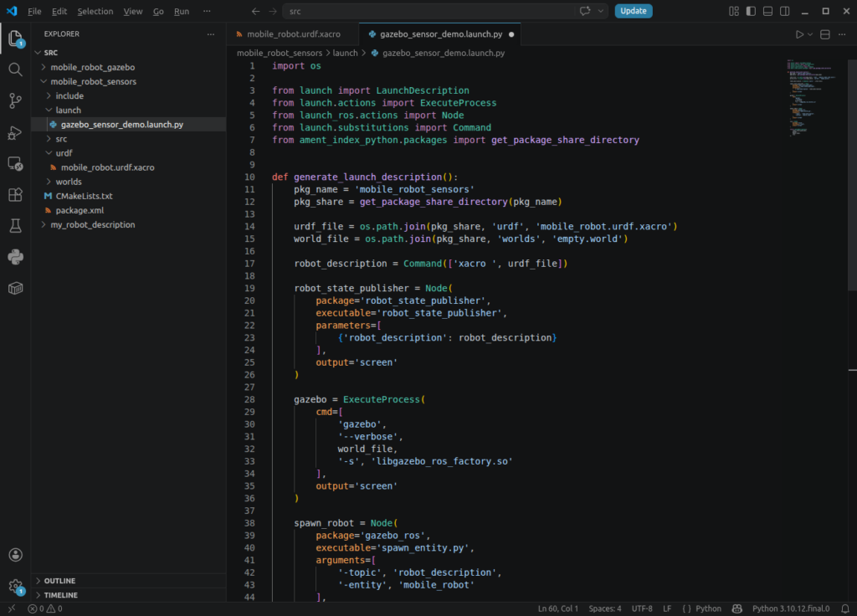
Task: Show more menus via title bar ellipsis
Action: pyautogui.click(x=207, y=11)
